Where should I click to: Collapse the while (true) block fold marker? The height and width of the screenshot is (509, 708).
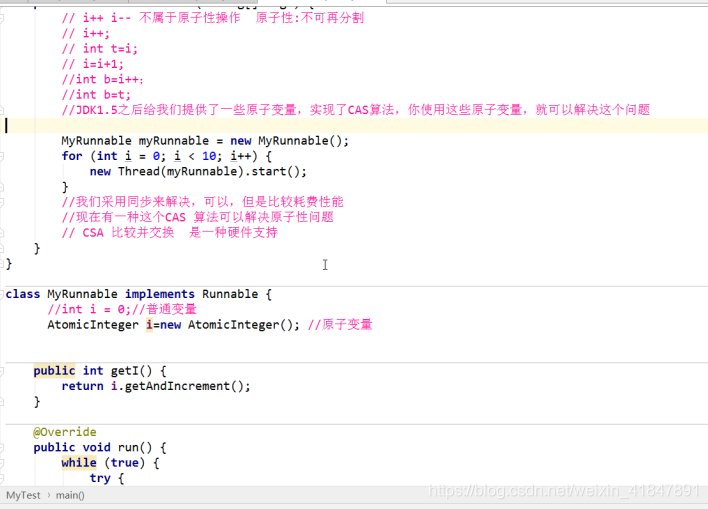point(2,463)
